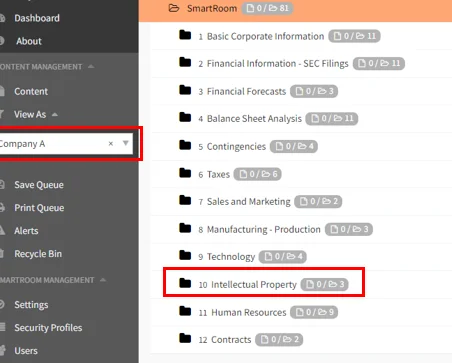Image resolution: width=452 pixels, height=363 pixels.
Task: Click the Human Resources folder icon
Action: [185, 311]
